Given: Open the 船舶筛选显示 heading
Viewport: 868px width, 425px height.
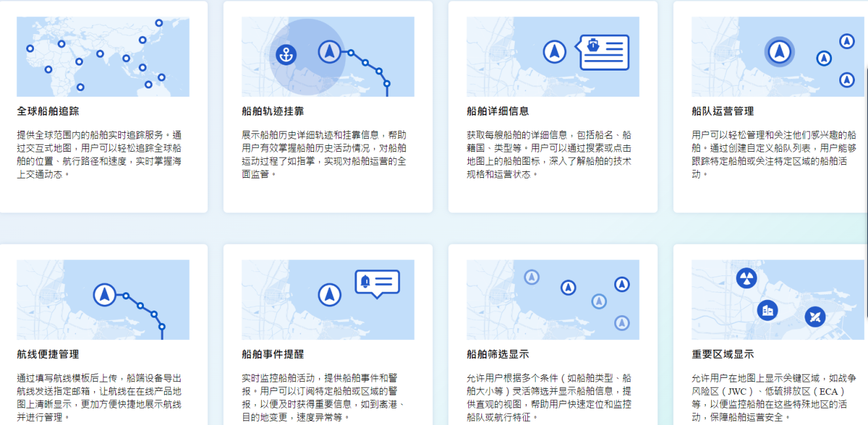Looking at the screenshot, I should [x=498, y=354].
